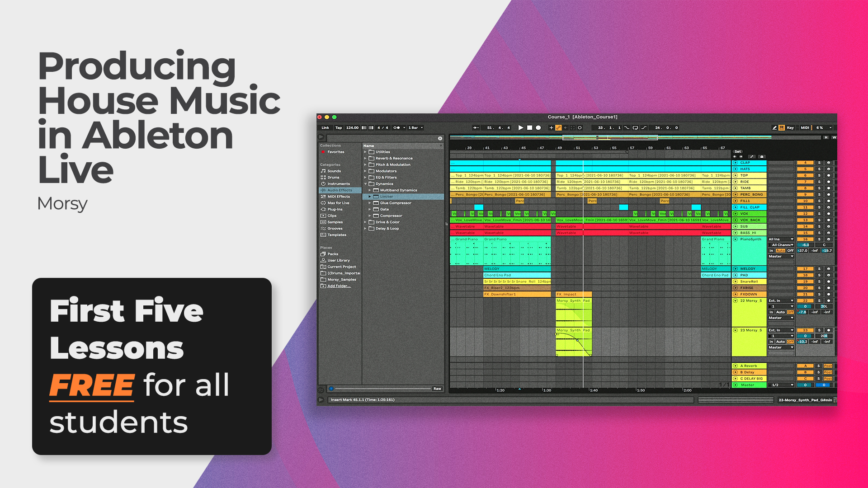Toggle the computer MIDI keyboard icon
This screenshot has height=488, width=868.
click(782, 128)
